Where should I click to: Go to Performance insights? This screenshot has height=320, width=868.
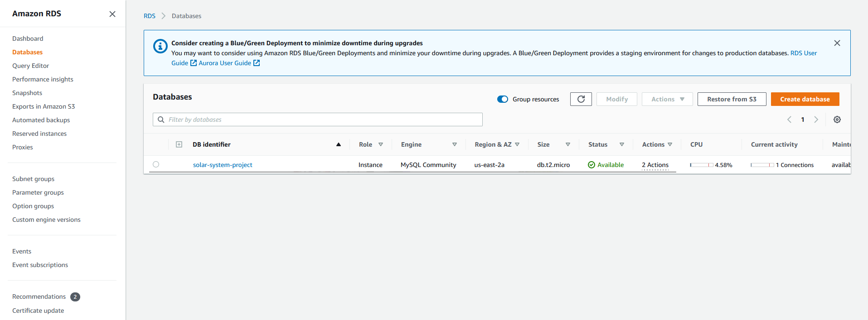click(43, 79)
